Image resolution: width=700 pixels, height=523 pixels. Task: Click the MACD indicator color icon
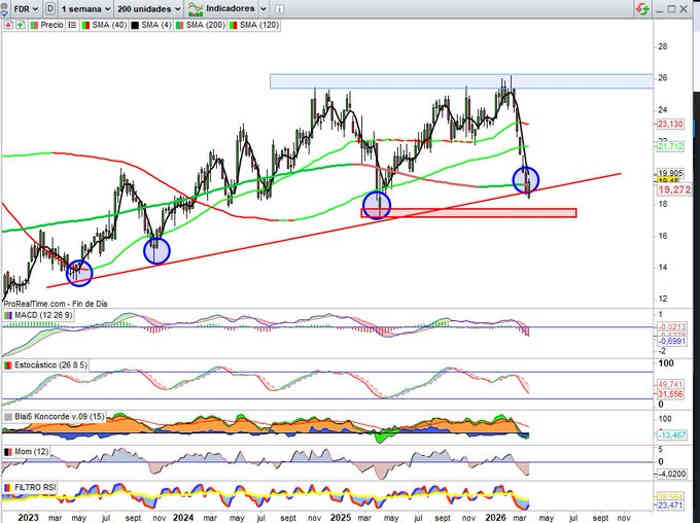(7, 316)
